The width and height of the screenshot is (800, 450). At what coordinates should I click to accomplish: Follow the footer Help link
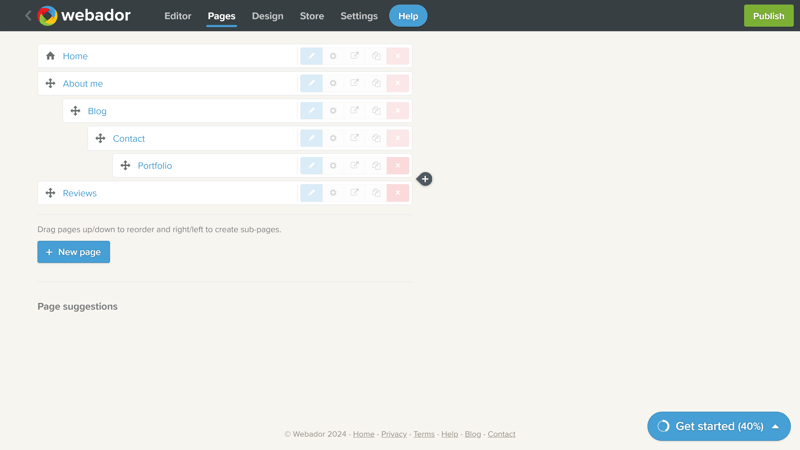(449, 434)
